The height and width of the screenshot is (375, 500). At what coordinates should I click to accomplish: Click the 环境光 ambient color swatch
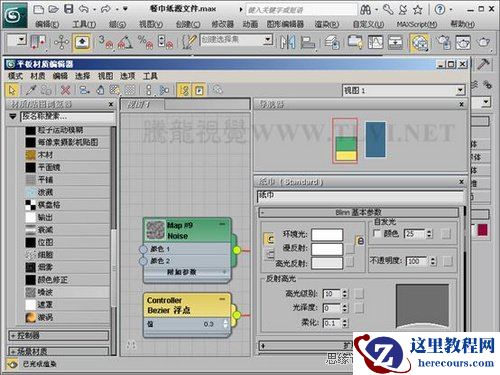(x=327, y=235)
